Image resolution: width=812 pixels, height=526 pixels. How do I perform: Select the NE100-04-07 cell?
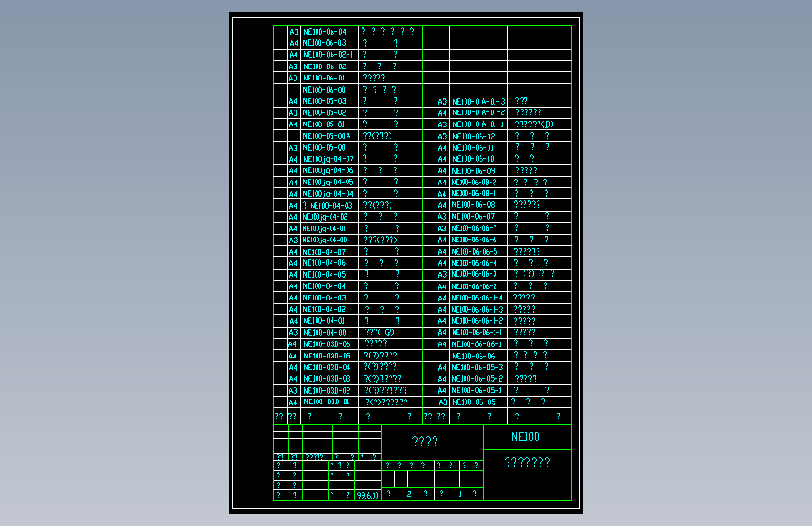(x=330, y=252)
